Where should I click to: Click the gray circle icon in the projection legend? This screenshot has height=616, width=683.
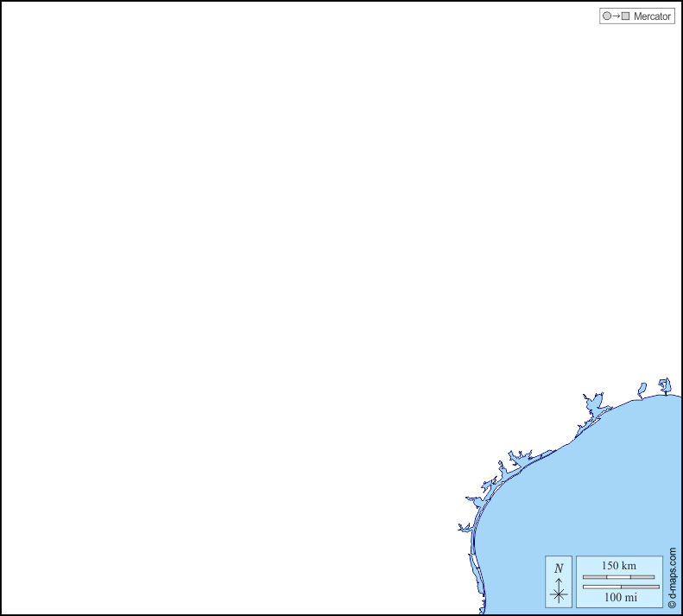(606, 16)
